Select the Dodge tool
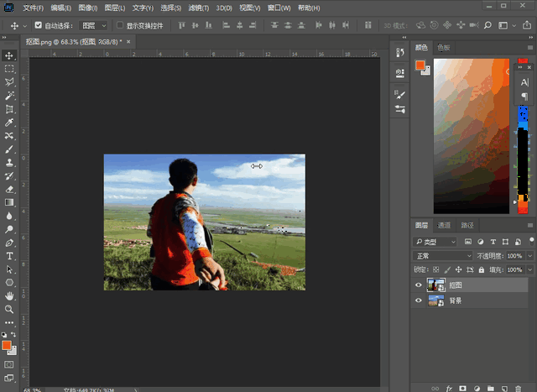 pyautogui.click(x=9, y=229)
